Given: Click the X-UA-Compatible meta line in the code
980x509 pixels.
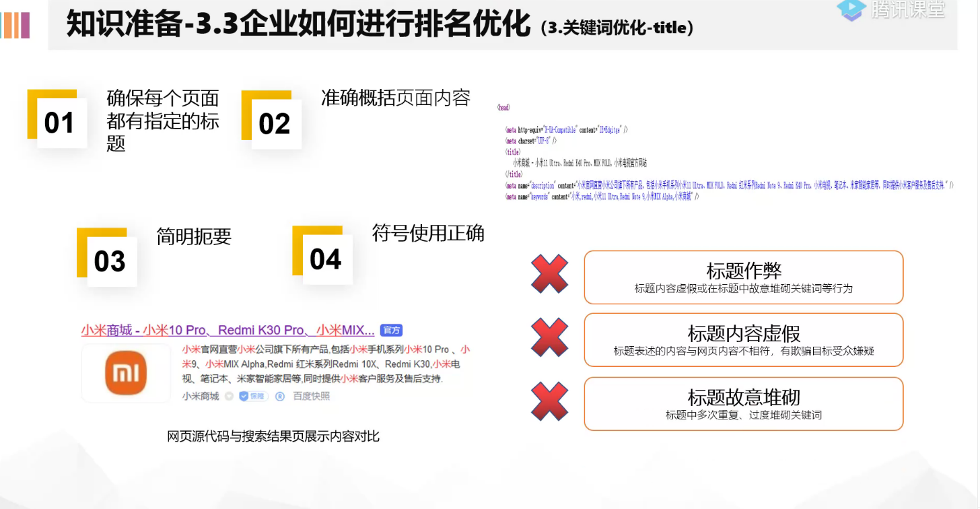Looking at the screenshot, I should pos(566,129).
